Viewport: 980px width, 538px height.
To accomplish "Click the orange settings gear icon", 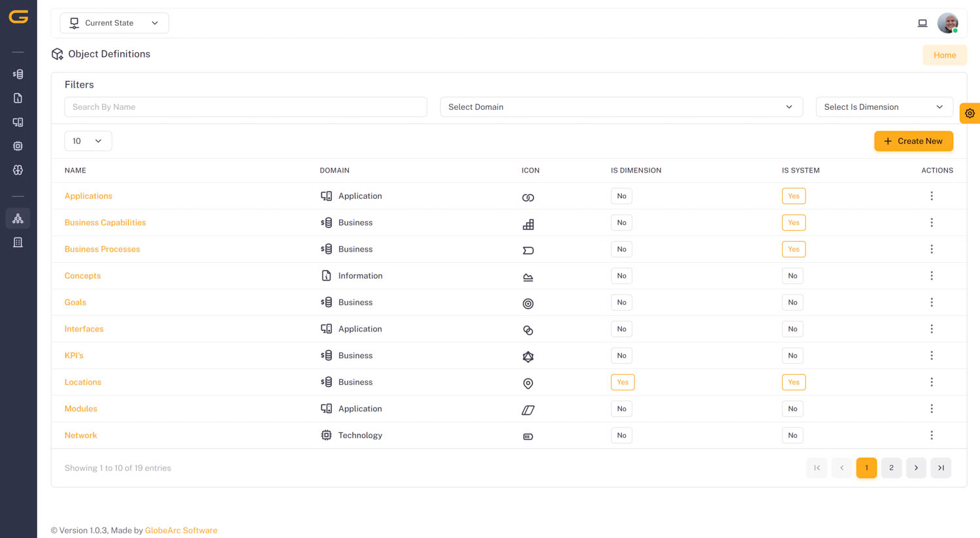I will [x=970, y=113].
